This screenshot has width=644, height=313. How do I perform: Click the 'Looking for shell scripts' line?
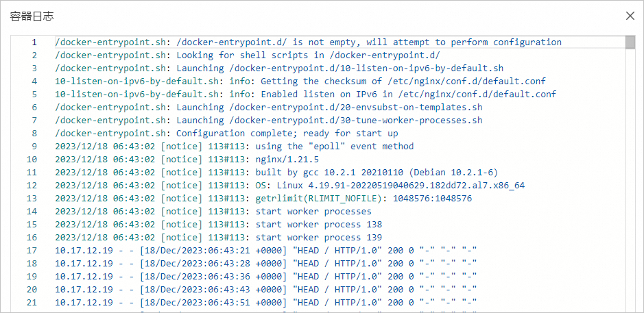[x=247, y=55]
